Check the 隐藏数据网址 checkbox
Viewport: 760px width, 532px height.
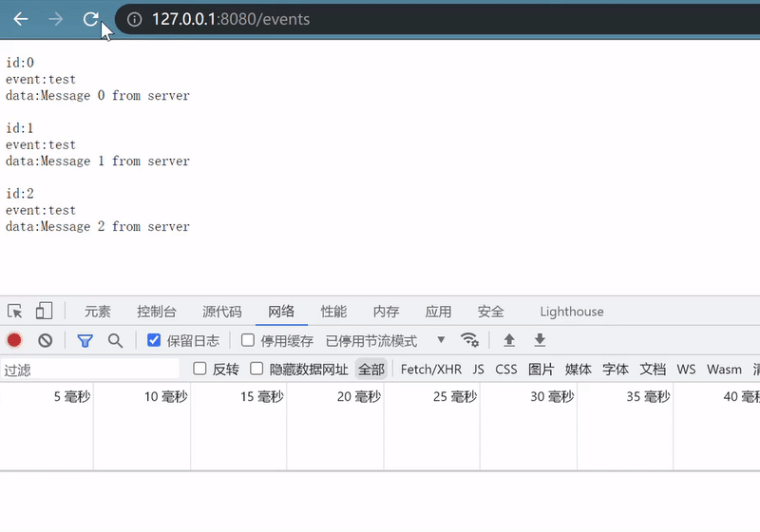(x=256, y=369)
